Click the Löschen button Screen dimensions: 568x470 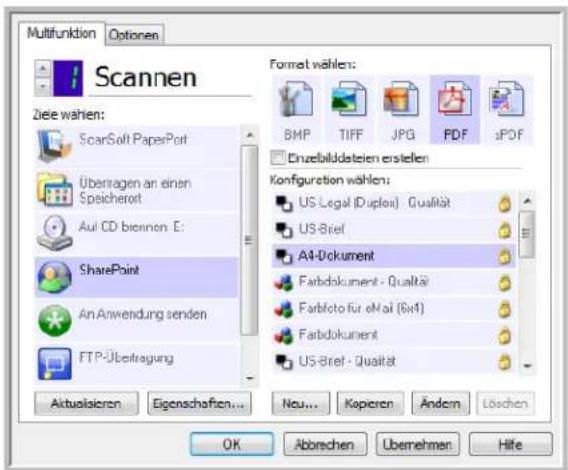pos(505,403)
